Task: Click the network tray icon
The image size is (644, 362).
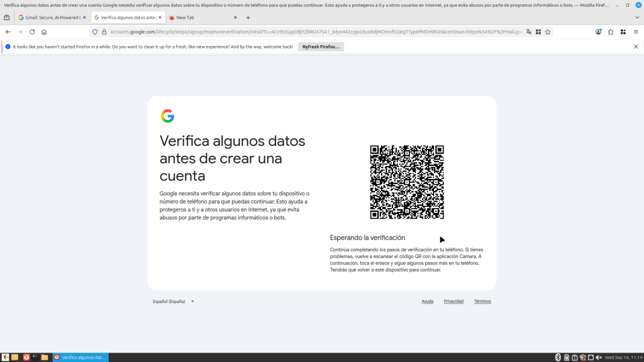Action: [591, 358]
